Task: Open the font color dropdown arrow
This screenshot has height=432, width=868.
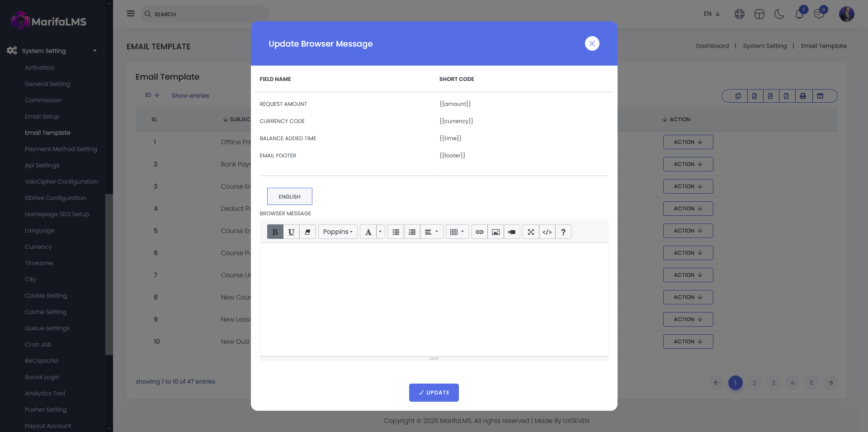Action: coord(380,232)
